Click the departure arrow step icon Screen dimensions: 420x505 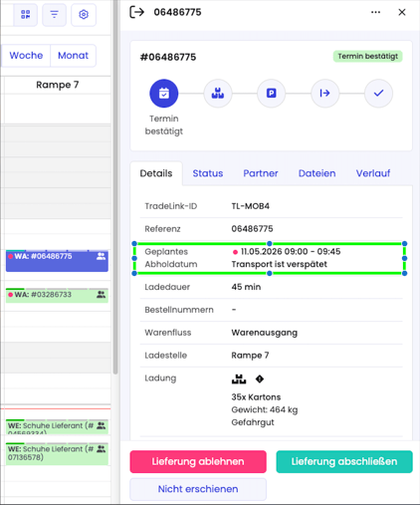tap(325, 94)
